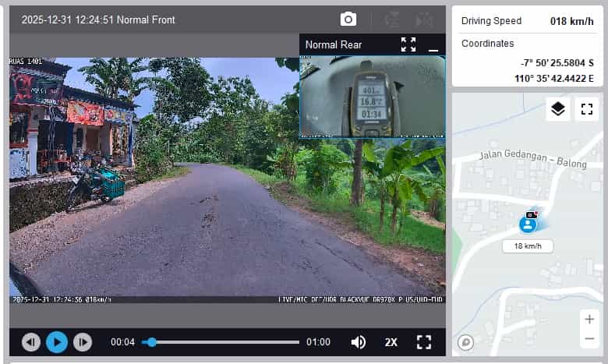The height and width of the screenshot is (364, 608).
Task: Zoom in on the map
Action: coord(589,320)
